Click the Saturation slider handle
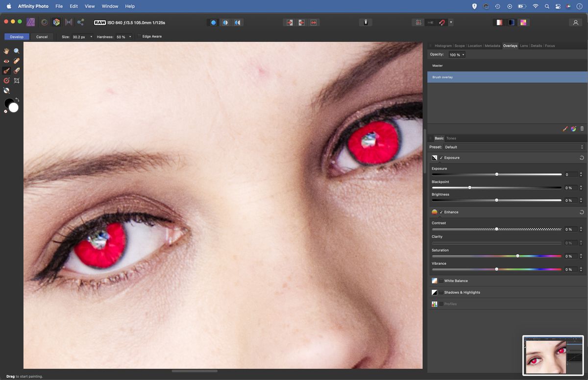The width and height of the screenshot is (588, 380). (517, 256)
